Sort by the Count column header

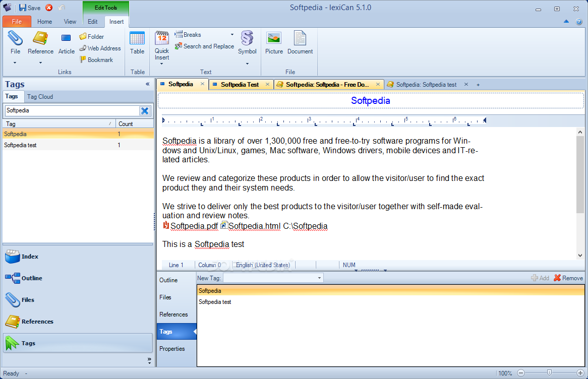tap(135, 123)
